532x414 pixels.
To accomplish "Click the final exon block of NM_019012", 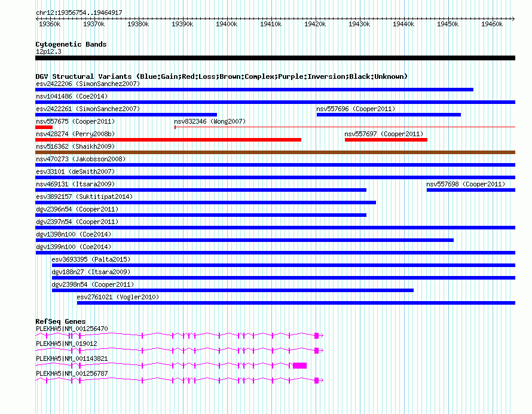I will point(317,351).
